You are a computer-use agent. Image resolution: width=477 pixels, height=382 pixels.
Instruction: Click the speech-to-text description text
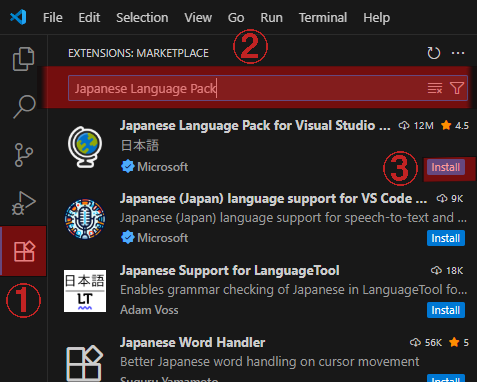click(x=293, y=218)
